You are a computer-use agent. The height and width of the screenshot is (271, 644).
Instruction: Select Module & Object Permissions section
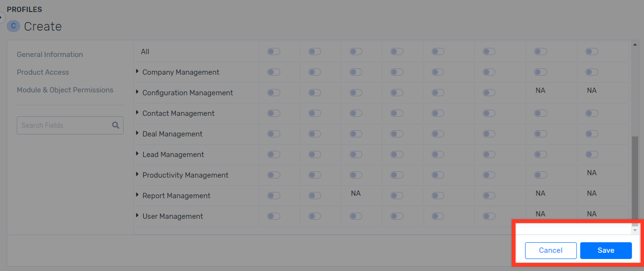click(65, 90)
